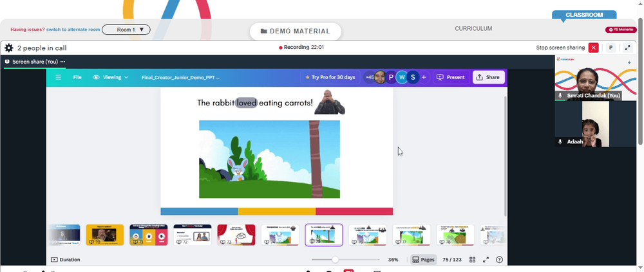Click Smrati Chandak video tile
The width and height of the screenshot is (644, 272).
pos(595,78)
